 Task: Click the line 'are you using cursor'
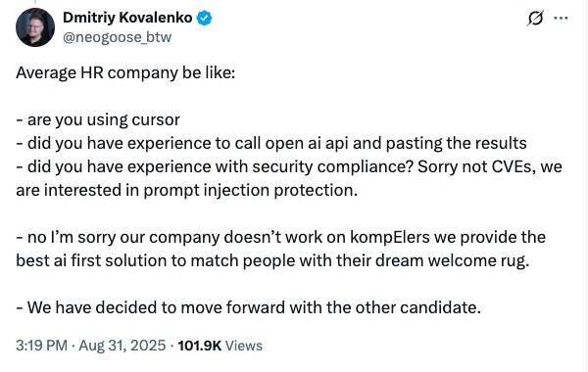click(98, 119)
